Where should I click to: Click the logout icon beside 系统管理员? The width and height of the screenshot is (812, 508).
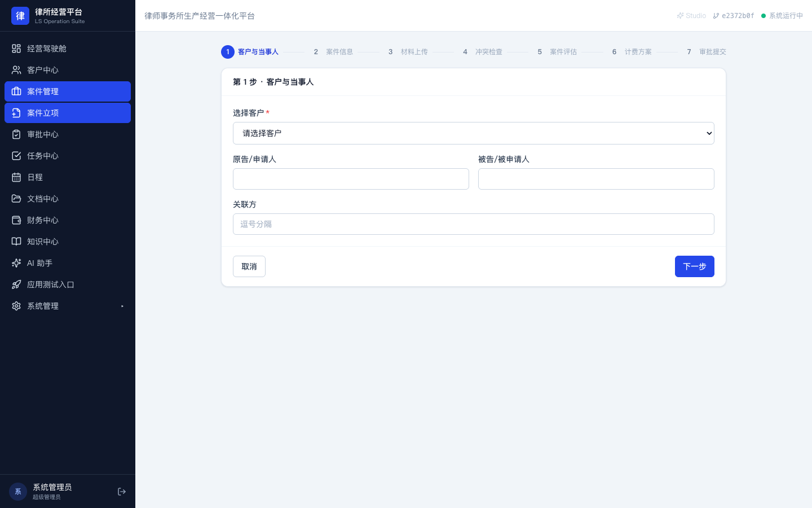coord(122,492)
